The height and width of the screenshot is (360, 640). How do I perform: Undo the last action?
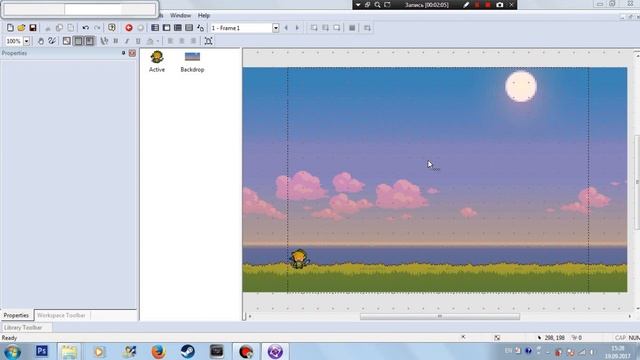pos(85,28)
